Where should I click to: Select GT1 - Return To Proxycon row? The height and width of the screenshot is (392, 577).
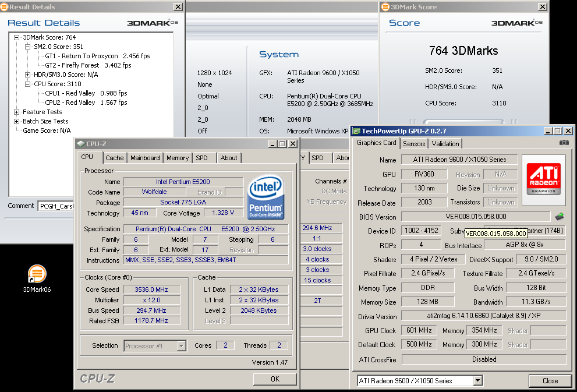97,56
